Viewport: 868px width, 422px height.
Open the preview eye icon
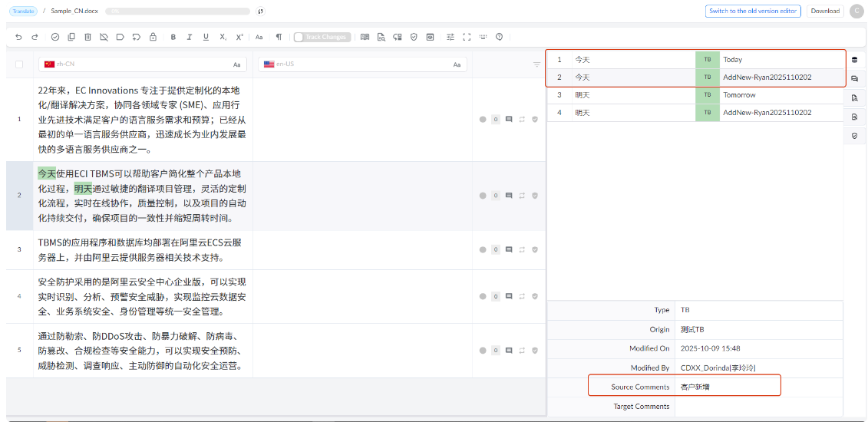click(x=430, y=37)
